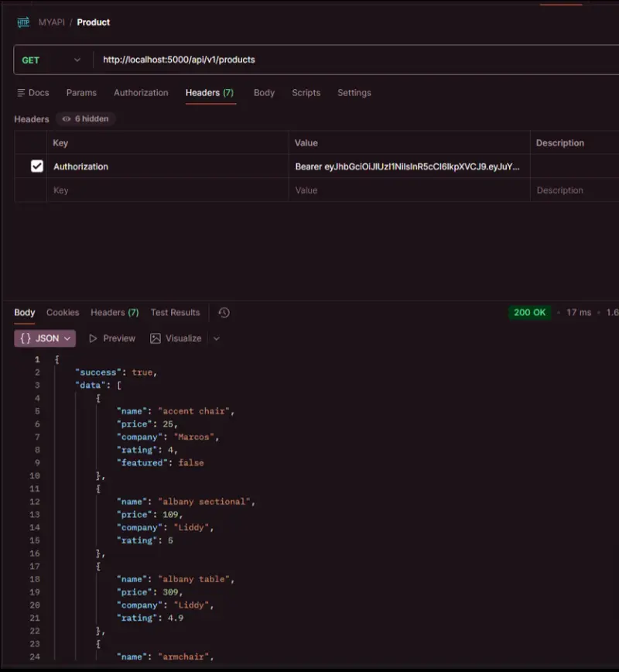Select the response Body tab
The height and width of the screenshot is (672, 619).
[x=25, y=313]
